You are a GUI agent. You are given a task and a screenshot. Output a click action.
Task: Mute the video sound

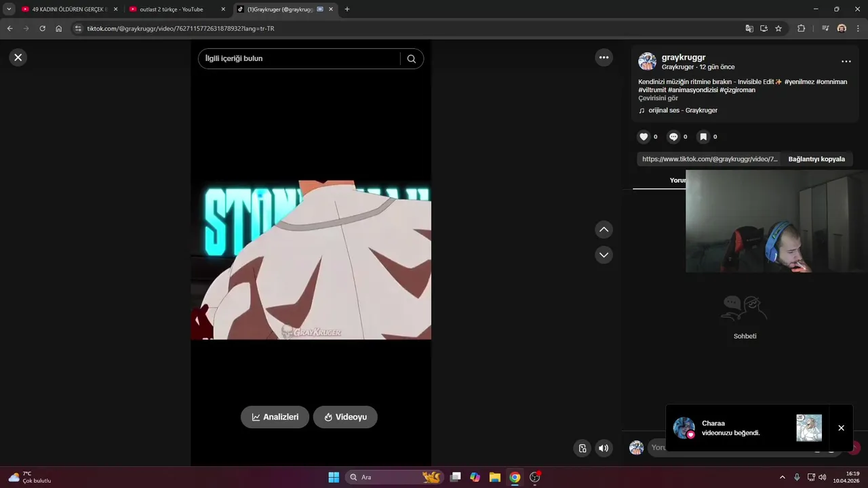[604, 448]
